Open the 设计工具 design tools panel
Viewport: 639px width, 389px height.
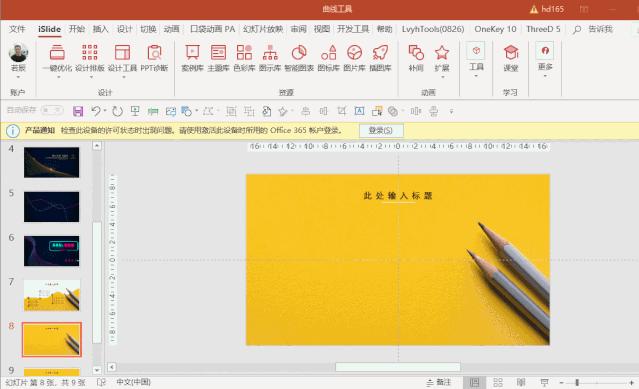pos(122,57)
